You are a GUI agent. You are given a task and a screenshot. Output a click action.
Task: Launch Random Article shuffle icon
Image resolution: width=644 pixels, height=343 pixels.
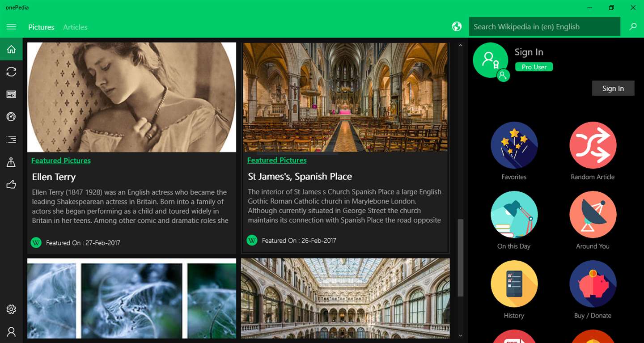tap(593, 145)
